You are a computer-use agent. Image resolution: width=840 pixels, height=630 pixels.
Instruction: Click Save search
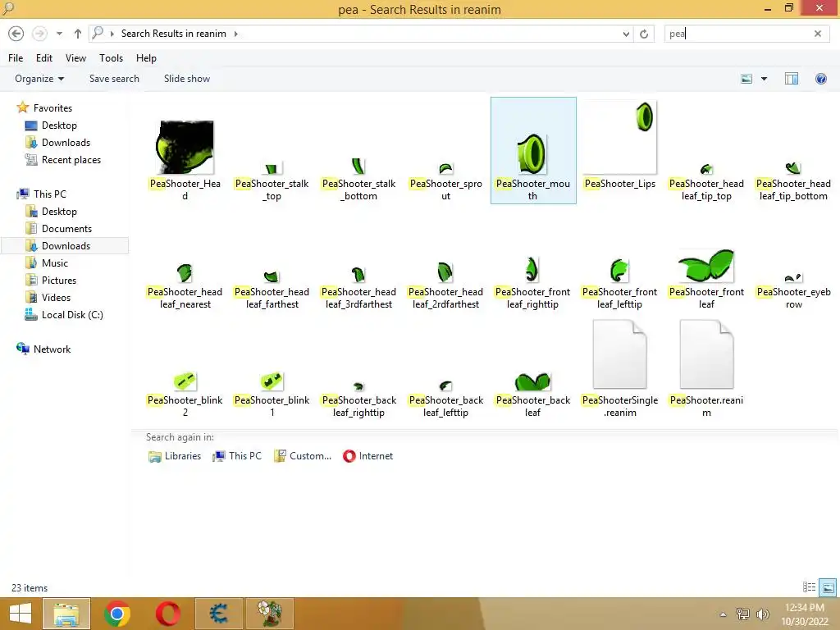(x=114, y=79)
